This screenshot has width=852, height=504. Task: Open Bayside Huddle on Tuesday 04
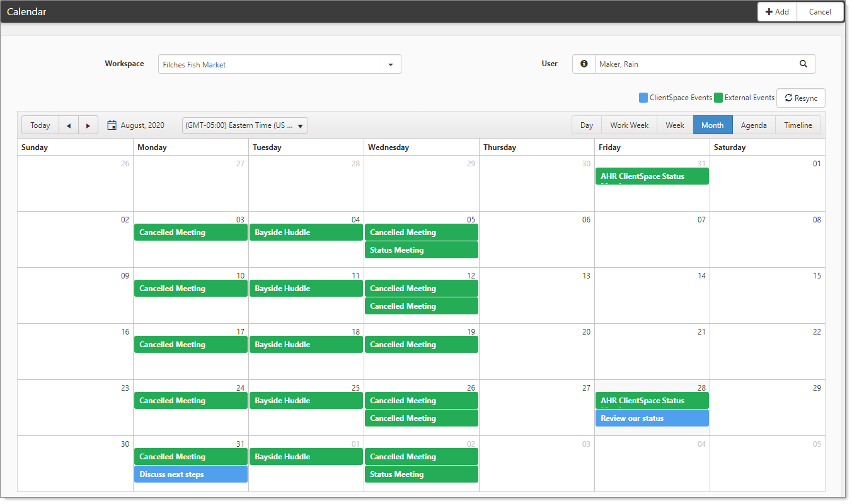[x=306, y=232]
